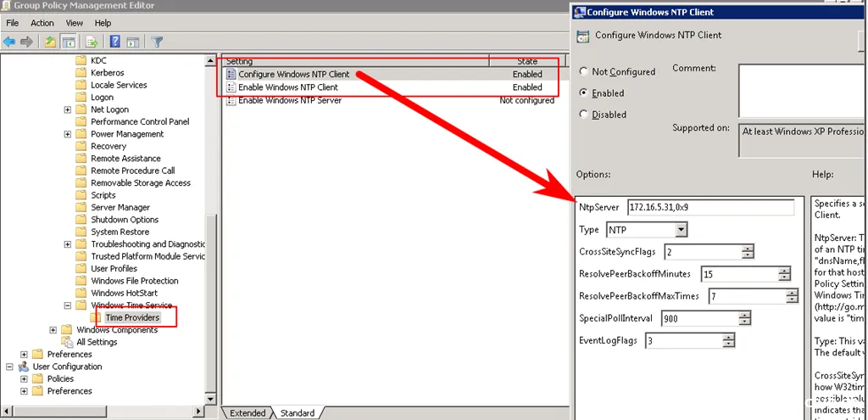
Task: Click the Up One Level folder icon
Action: pyautogui.click(x=51, y=42)
